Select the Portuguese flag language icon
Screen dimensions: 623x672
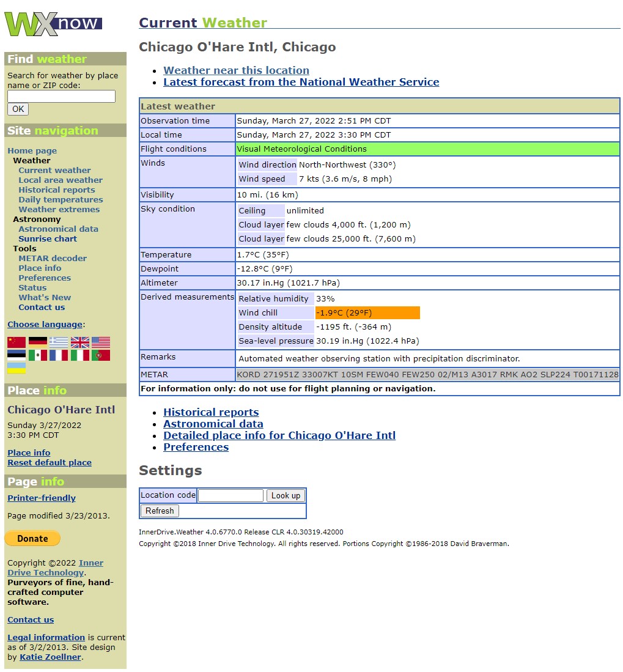101,355
